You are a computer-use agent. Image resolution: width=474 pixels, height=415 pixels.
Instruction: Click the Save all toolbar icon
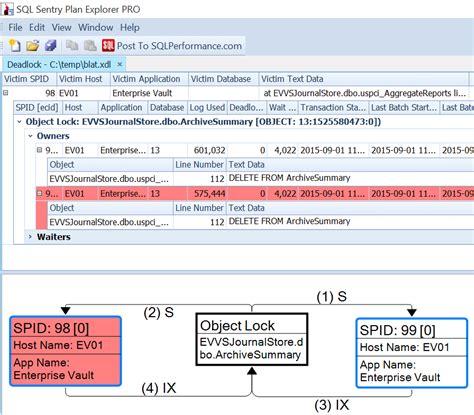coord(51,45)
